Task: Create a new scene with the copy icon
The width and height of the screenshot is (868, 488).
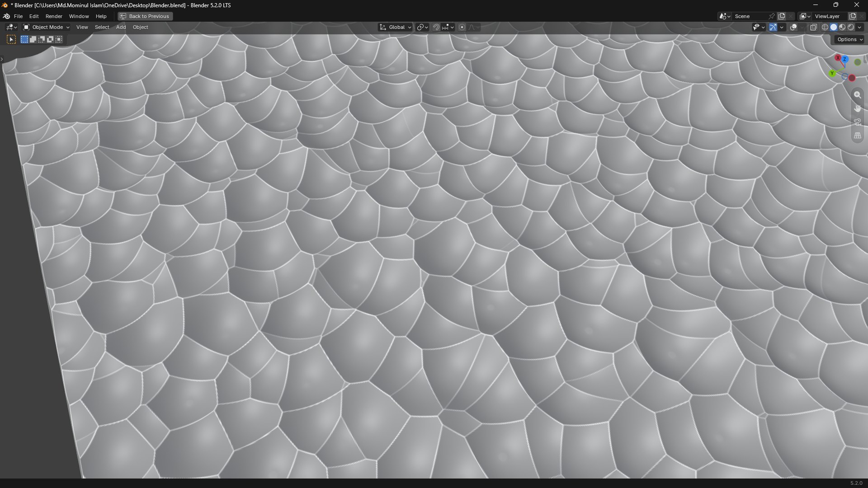Action: tap(782, 16)
